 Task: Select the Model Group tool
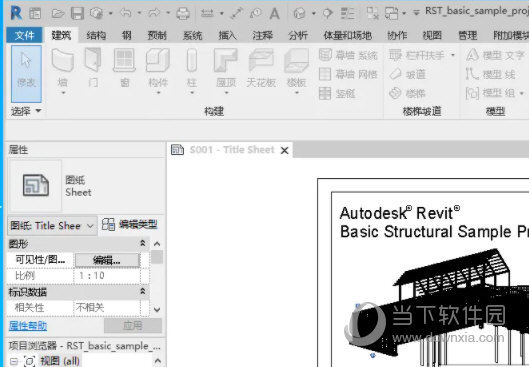[x=491, y=93]
